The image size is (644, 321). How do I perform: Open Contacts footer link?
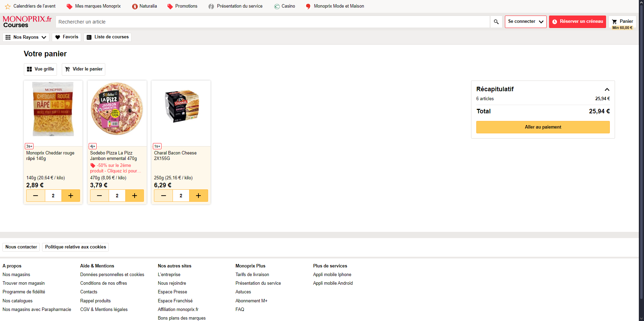[89, 292]
